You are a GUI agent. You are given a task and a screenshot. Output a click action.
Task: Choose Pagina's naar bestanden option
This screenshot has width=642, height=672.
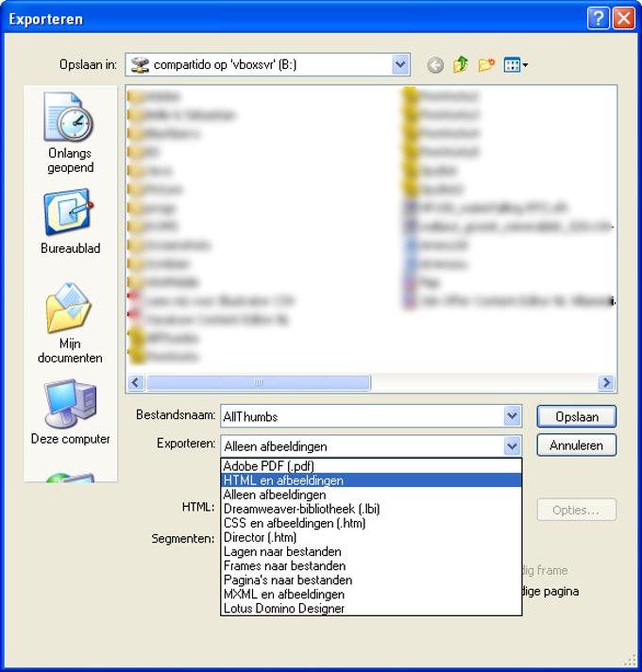[371, 580]
